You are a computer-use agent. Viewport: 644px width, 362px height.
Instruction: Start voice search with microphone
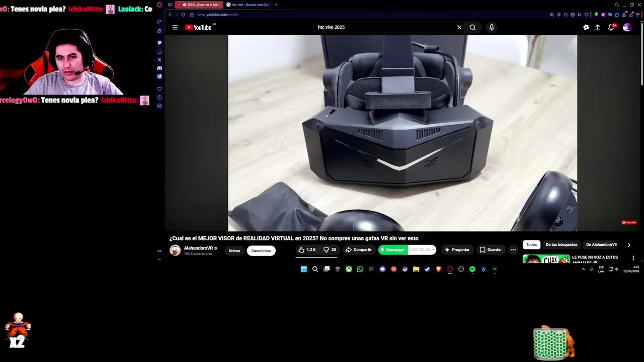point(492,27)
